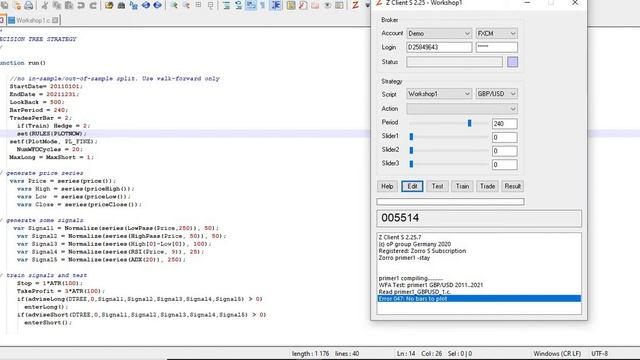
Task: Click the Trade button
Action: tap(487, 187)
